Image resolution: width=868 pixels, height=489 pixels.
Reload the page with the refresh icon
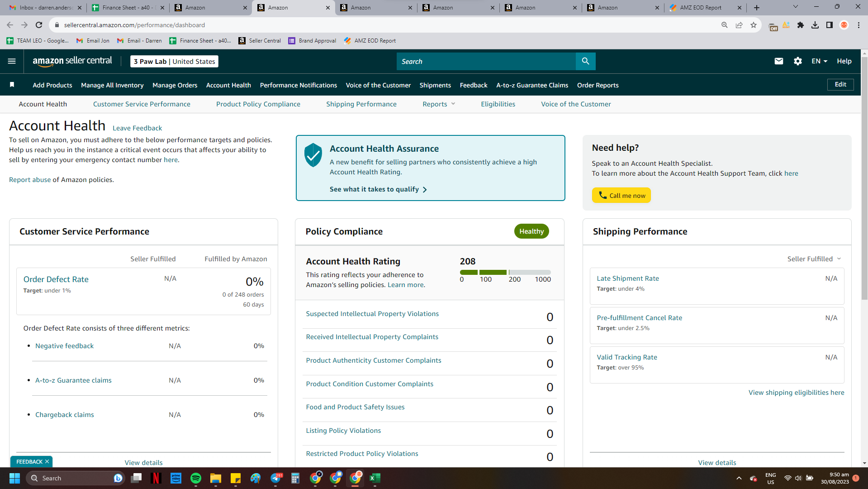pyautogui.click(x=39, y=25)
